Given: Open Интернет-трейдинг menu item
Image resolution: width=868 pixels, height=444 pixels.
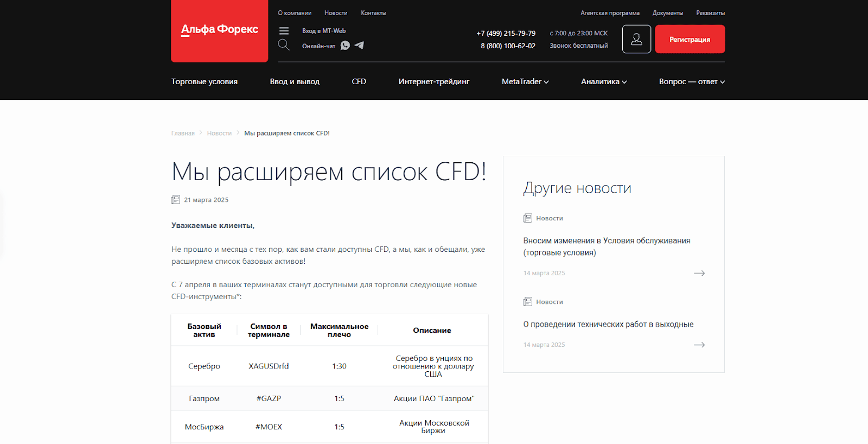Looking at the screenshot, I should tap(434, 81).
